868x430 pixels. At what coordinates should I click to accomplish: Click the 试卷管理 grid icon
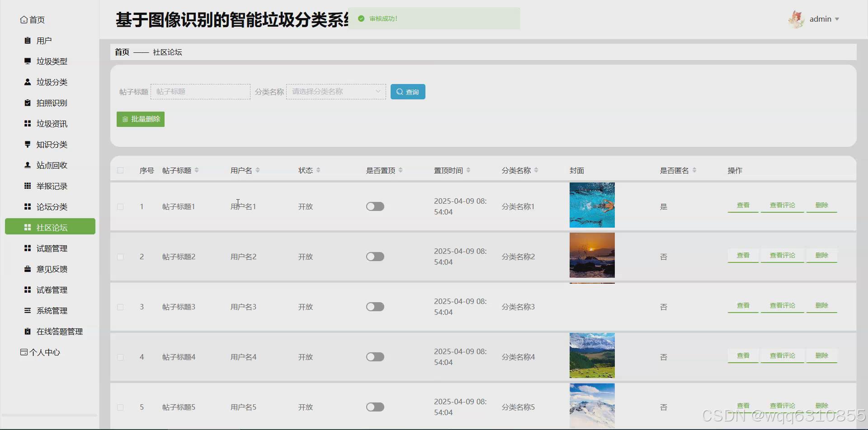point(28,290)
